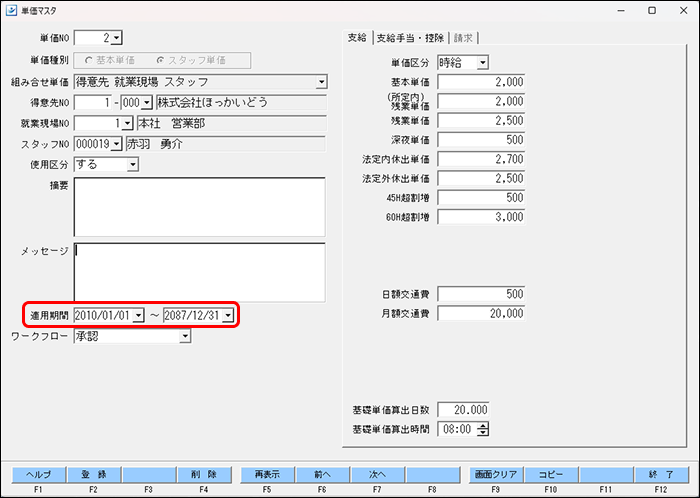The height and width of the screenshot is (498, 700).
Task: Open the 単価NO dropdown arrow
Action: [116, 38]
